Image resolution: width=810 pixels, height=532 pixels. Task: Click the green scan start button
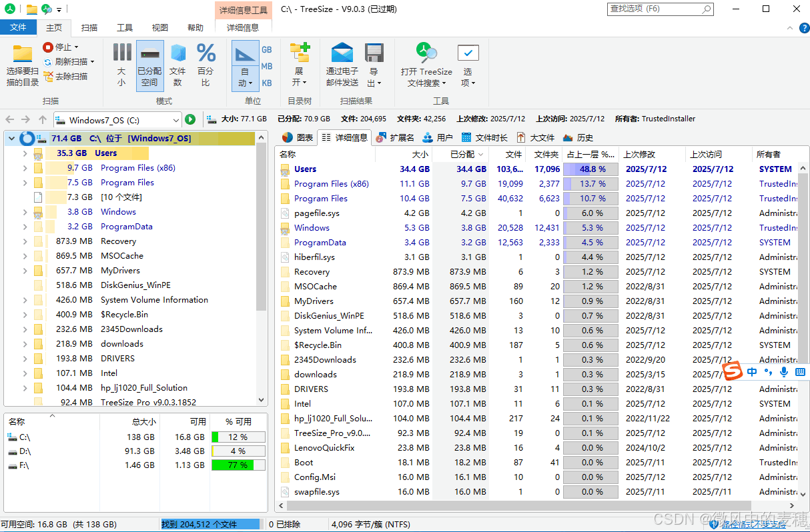point(190,119)
